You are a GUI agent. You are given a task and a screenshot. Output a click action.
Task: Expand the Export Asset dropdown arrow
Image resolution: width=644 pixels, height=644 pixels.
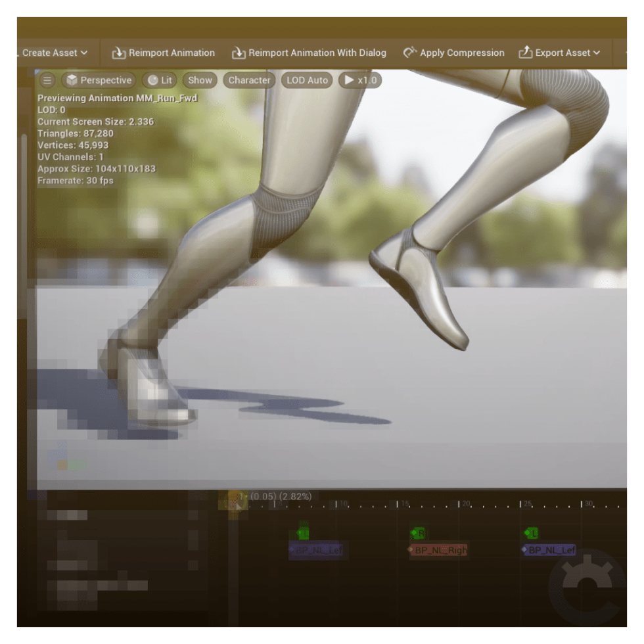click(597, 53)
